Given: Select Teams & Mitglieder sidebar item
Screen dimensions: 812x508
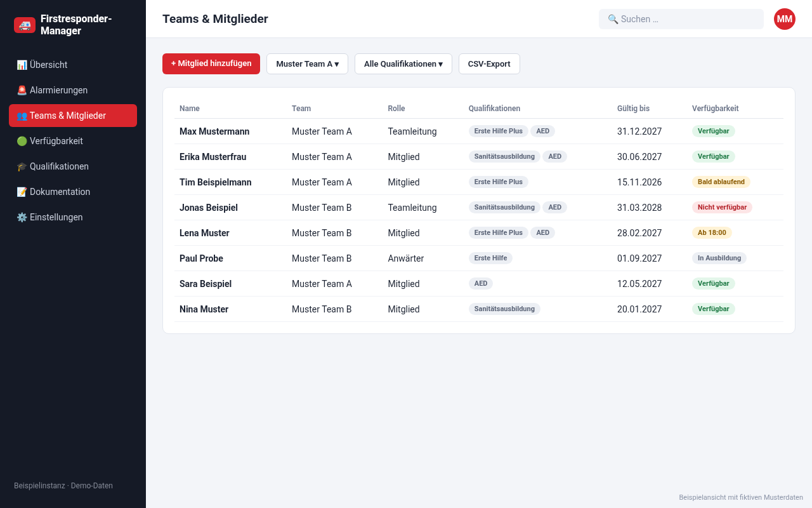Looking at the screenshot, I should 73,116.
